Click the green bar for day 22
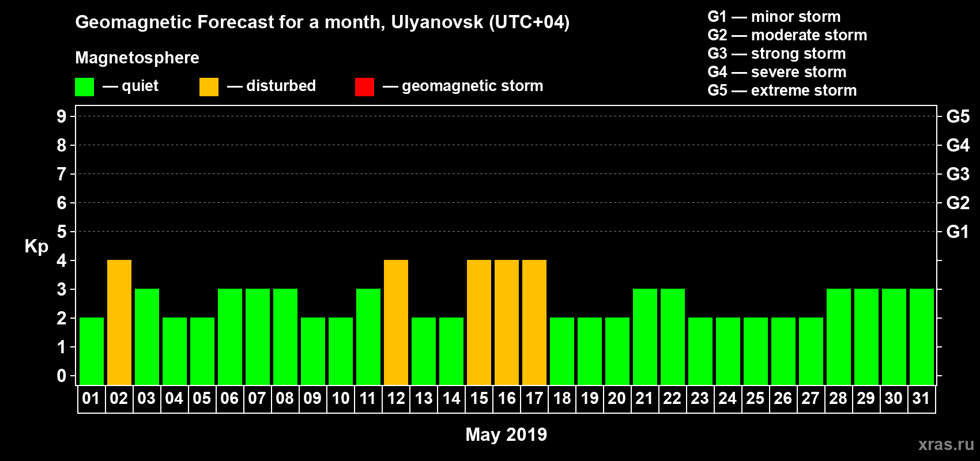980x461 pixels. point(673,337)
